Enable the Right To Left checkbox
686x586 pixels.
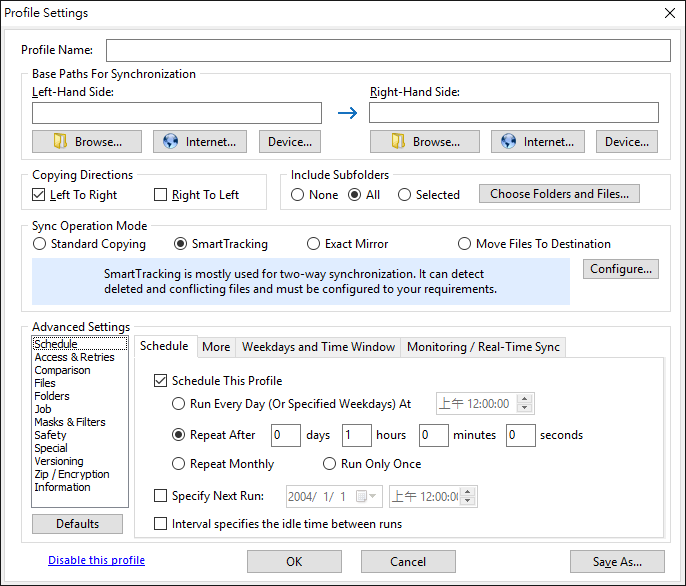(161, 194)
